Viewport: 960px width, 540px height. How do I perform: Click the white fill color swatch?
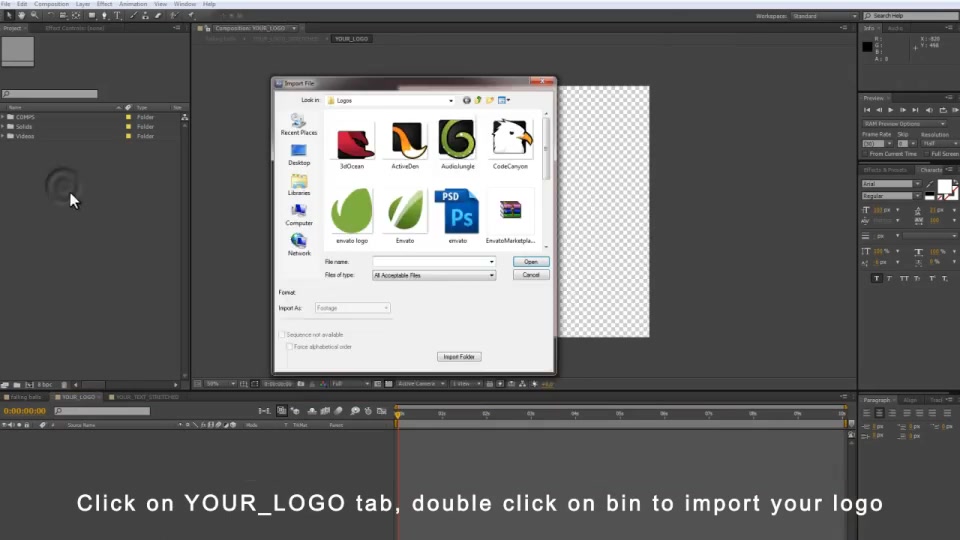(945, 187)
